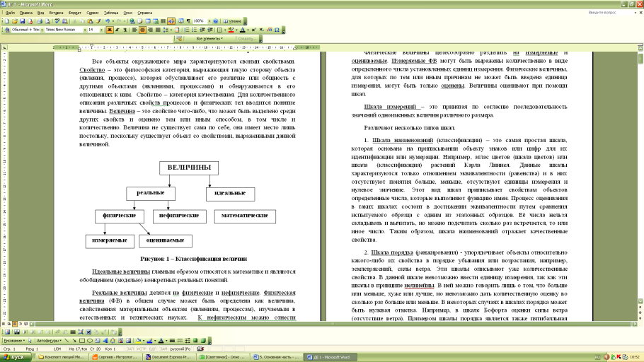Select the Oval drawing tool

click(x=91, y=340)
